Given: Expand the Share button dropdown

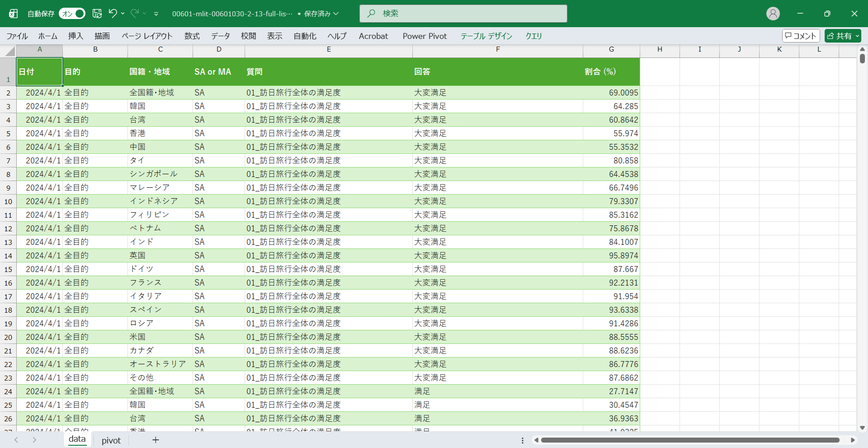Looking at the screenshot, I should (x=857, y=36).
